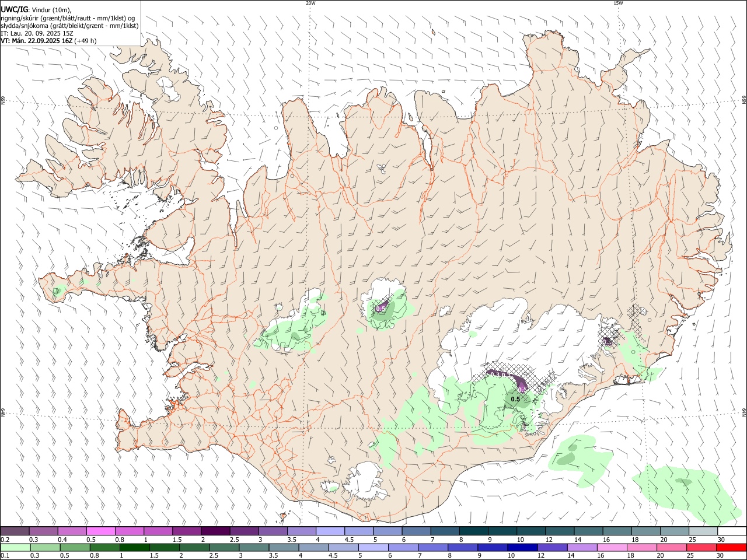Click the small green rain patch on Snæfellsnes tip
747x560 pixels.
(57, 290)
